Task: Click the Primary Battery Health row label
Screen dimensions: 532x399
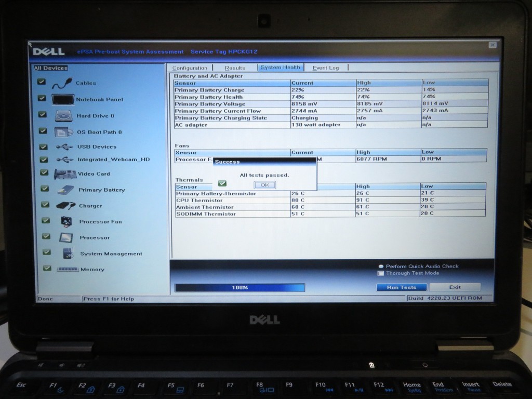Action: click(x=209, y=97)
